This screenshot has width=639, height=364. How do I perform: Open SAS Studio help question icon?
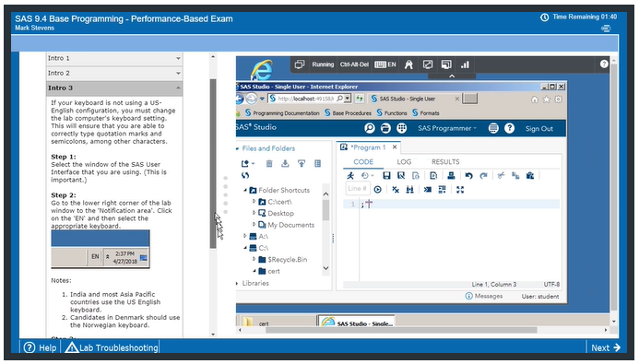click(509, 128)
